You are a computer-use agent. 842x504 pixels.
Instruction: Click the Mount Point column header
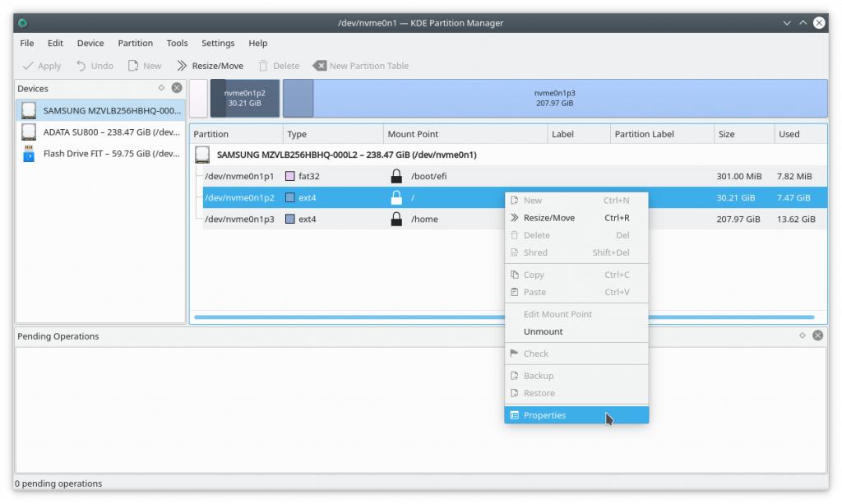click(413, 134)
